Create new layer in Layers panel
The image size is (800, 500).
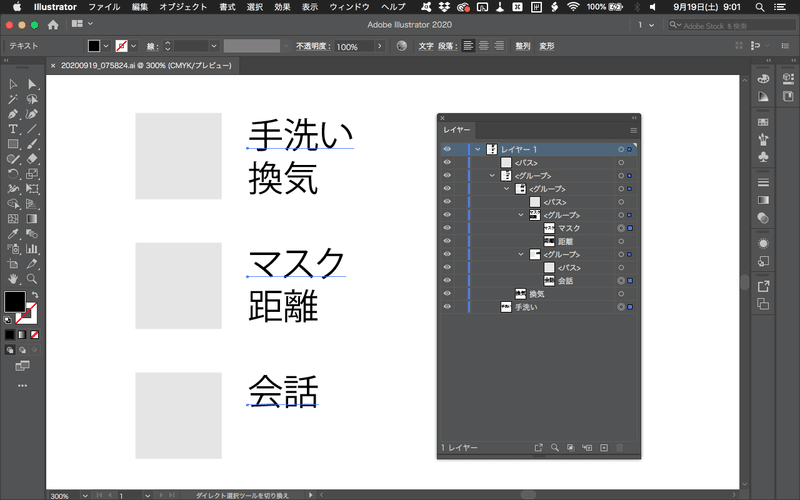pos(604,447)
